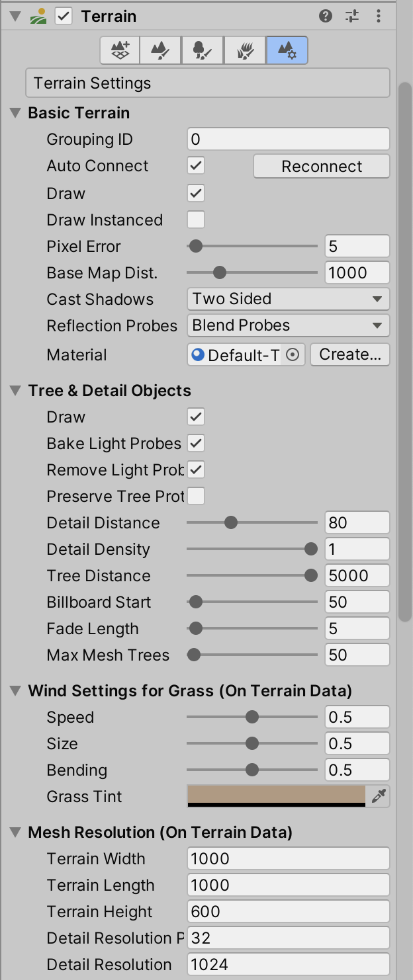413x980 pixels.
Task: Enable the Draw Instanced checkbox
Action: coord(196,220)
